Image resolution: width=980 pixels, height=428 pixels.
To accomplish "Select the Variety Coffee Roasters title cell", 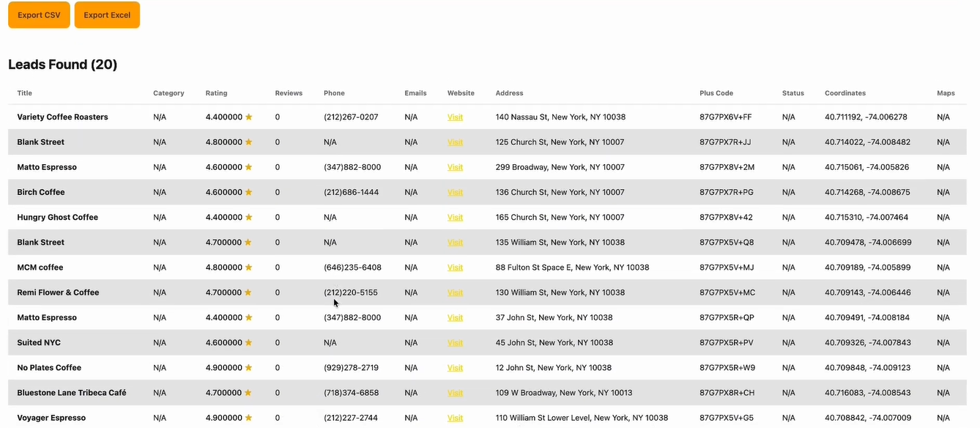I will pyautogui.click(x=63, y=117).
